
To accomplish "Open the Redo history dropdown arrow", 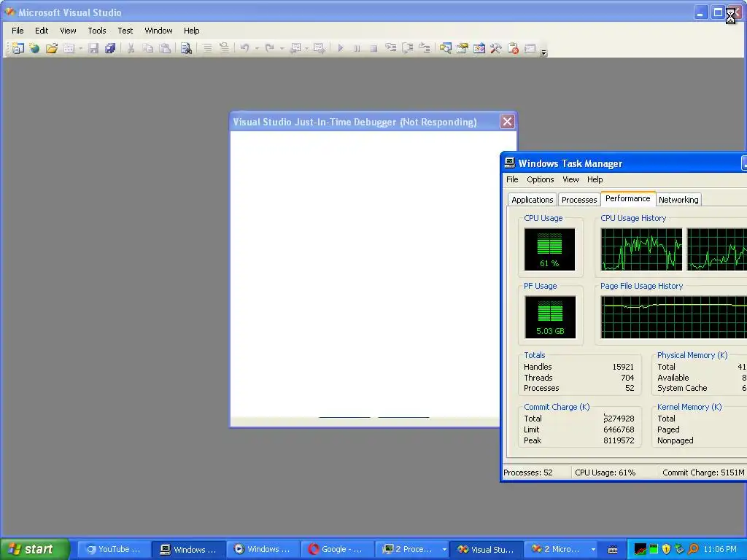I will click(x=282, y=48).
